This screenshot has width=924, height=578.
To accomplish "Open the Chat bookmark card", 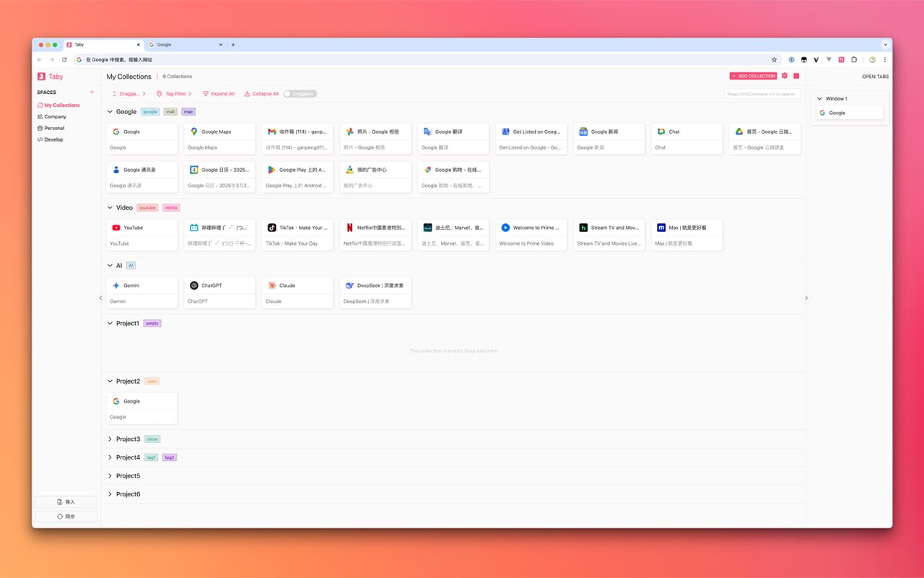I will pyautogui.click(x=687, y=139).
